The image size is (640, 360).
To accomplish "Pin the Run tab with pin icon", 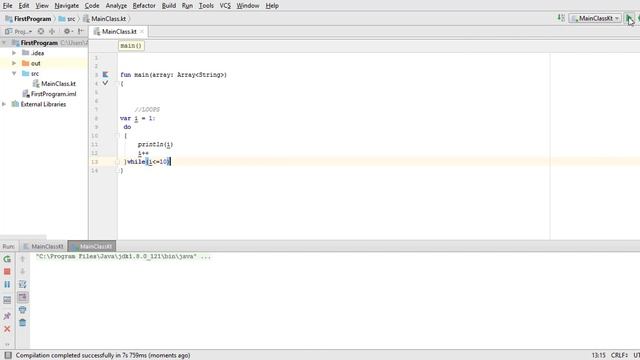I will [7, 316].
